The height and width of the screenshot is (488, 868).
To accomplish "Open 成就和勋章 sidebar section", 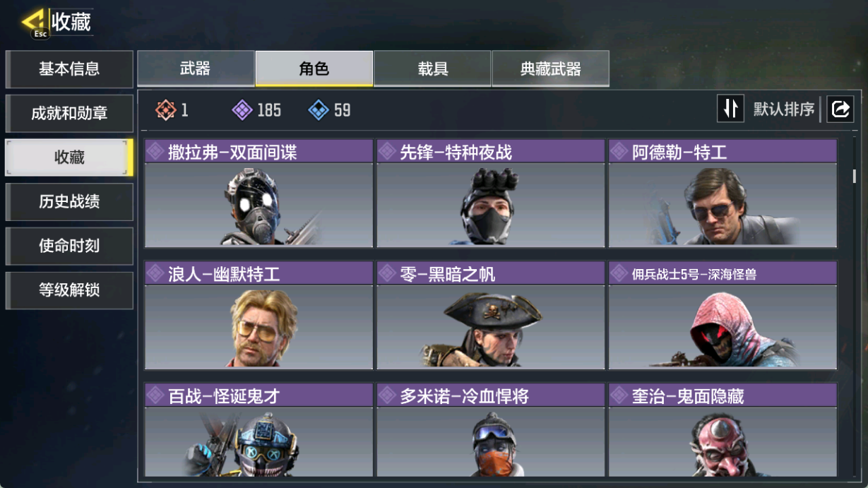I will pos(69,114).
